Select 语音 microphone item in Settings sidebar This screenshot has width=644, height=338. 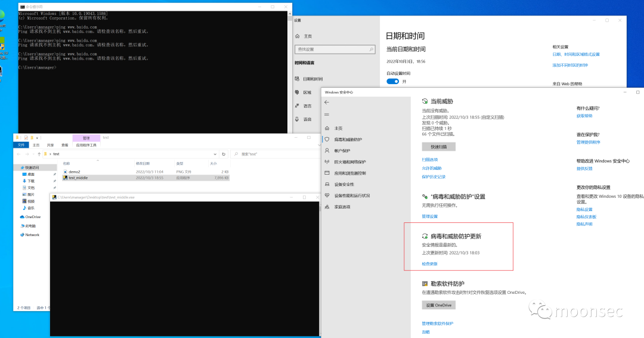[304, 119]
